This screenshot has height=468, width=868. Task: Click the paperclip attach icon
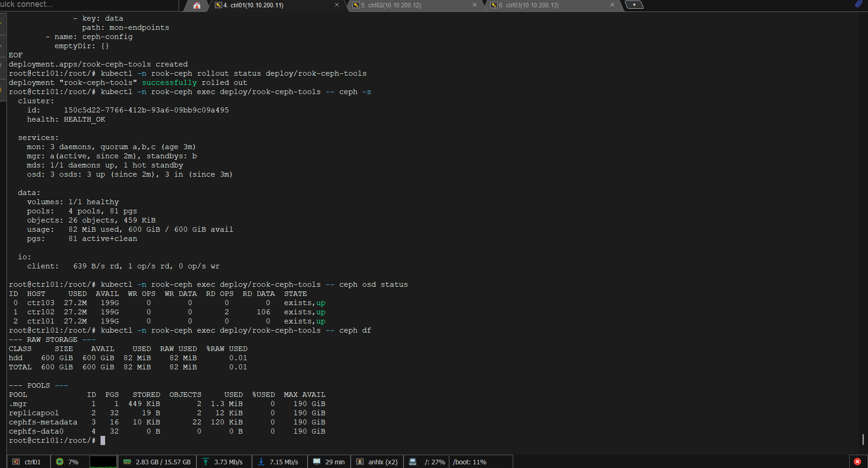click(858, 4)
